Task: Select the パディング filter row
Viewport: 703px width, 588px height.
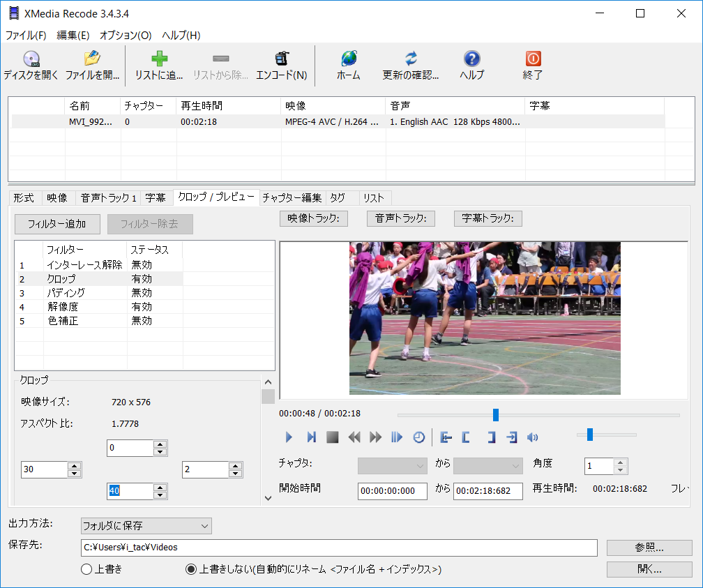Action: point(98,293)
